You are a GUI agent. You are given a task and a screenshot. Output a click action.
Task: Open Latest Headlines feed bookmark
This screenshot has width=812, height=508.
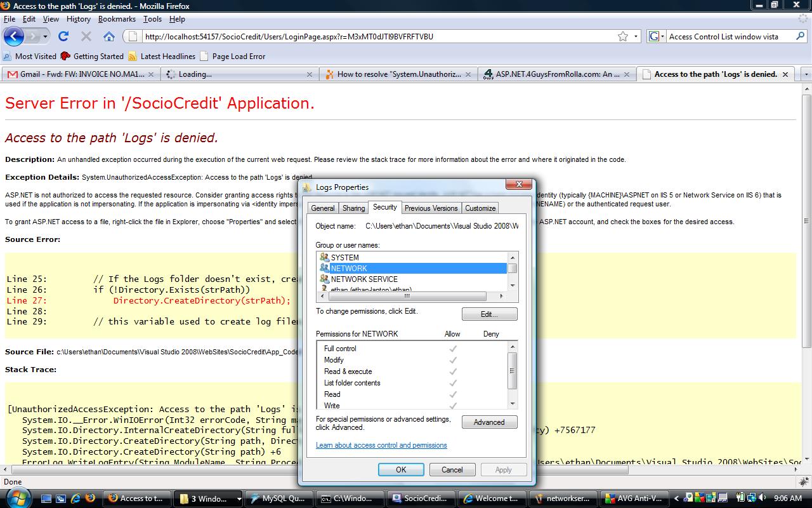coord(161,56)
